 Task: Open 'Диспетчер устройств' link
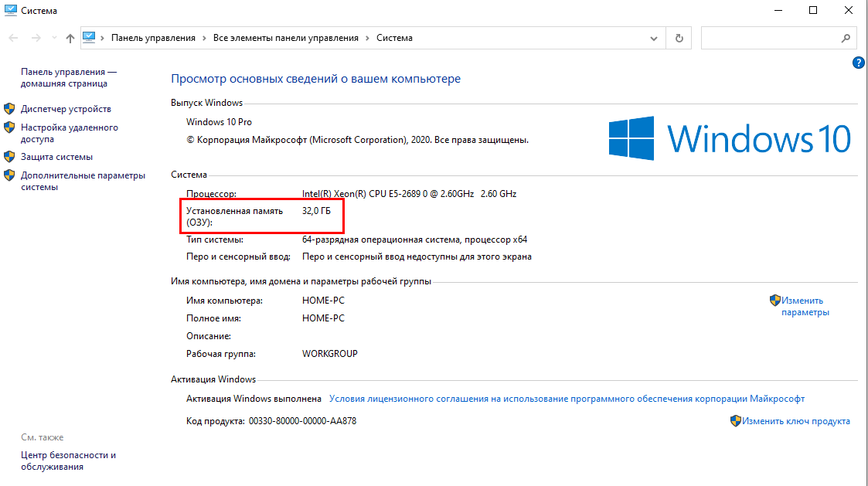coord(66,109)
